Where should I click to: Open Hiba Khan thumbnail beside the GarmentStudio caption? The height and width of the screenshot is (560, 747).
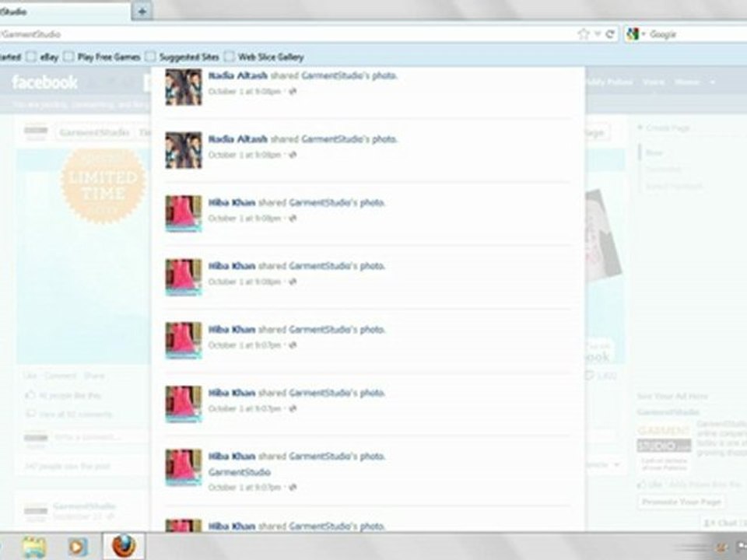tap(184, 467)
